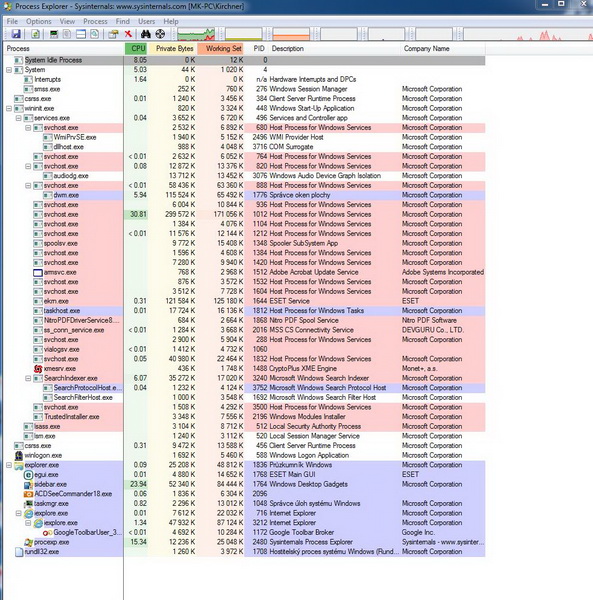
Task: Click the Process column header
Action: click(64, 49)
